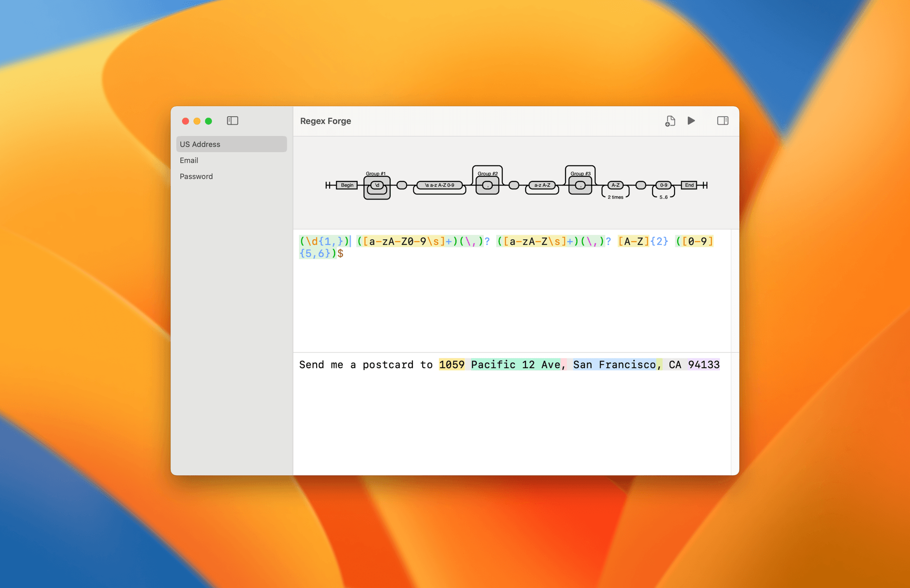Click the highlighted San Francisco match
This screenshot has height=588, width=910.
[614, 365]
